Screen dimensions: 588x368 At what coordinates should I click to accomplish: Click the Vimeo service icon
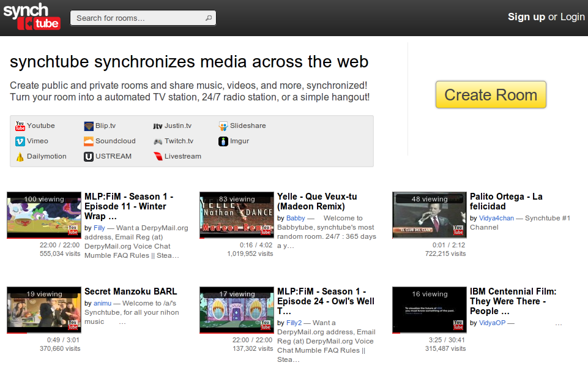pos(20,141)
